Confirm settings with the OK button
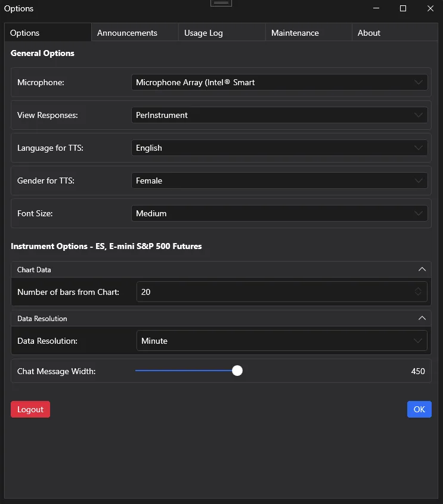 [x=419, y=409]
